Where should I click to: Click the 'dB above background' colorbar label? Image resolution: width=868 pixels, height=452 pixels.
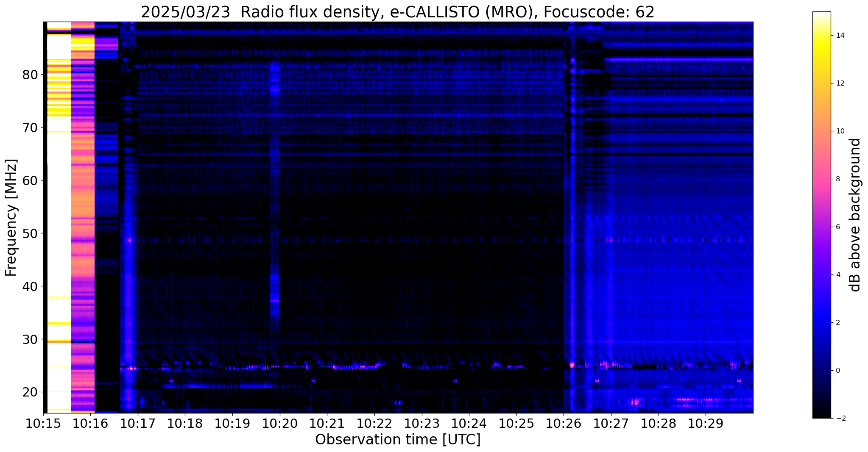(x=856, y=215)
